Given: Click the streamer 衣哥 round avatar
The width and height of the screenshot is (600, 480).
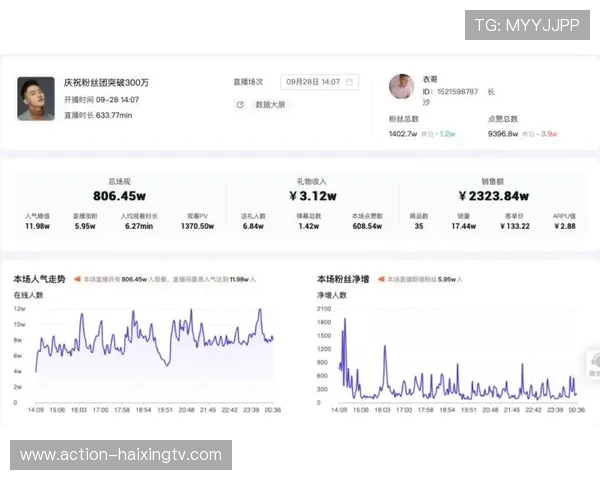Looking at the screenshot, I should (402, 86).
